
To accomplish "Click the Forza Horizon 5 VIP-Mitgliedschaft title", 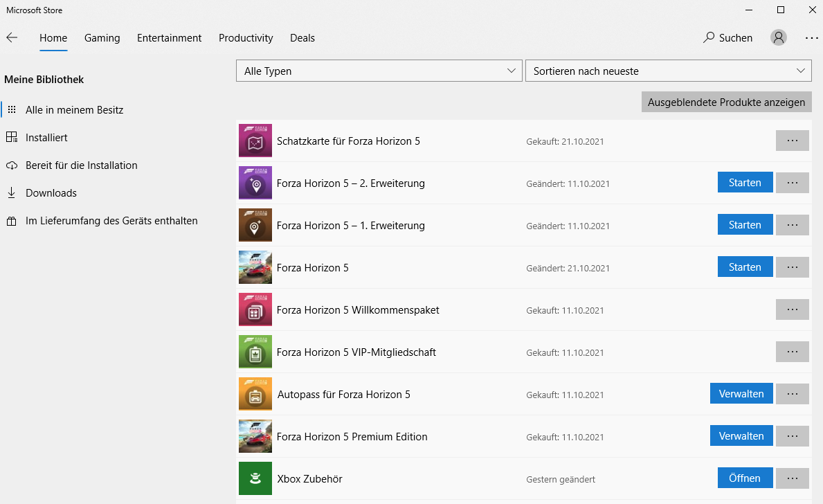I will [x=356, y=352].
